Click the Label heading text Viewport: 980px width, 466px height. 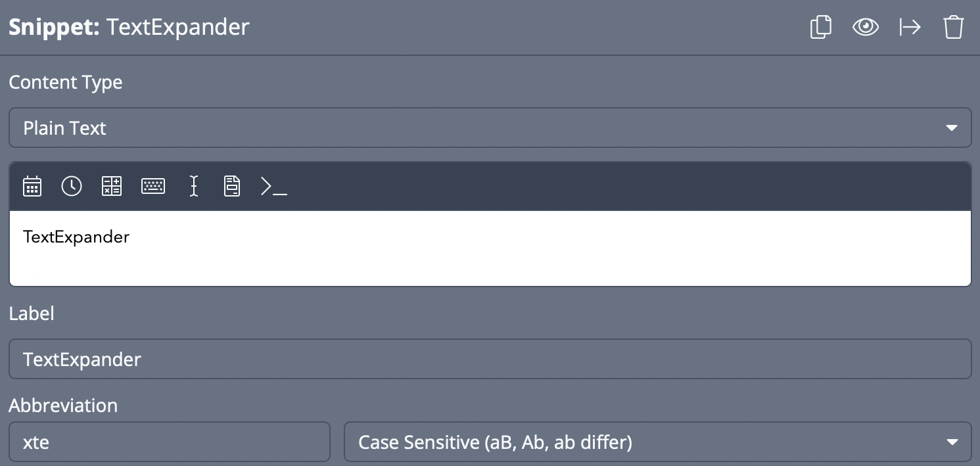coord(32,314)
